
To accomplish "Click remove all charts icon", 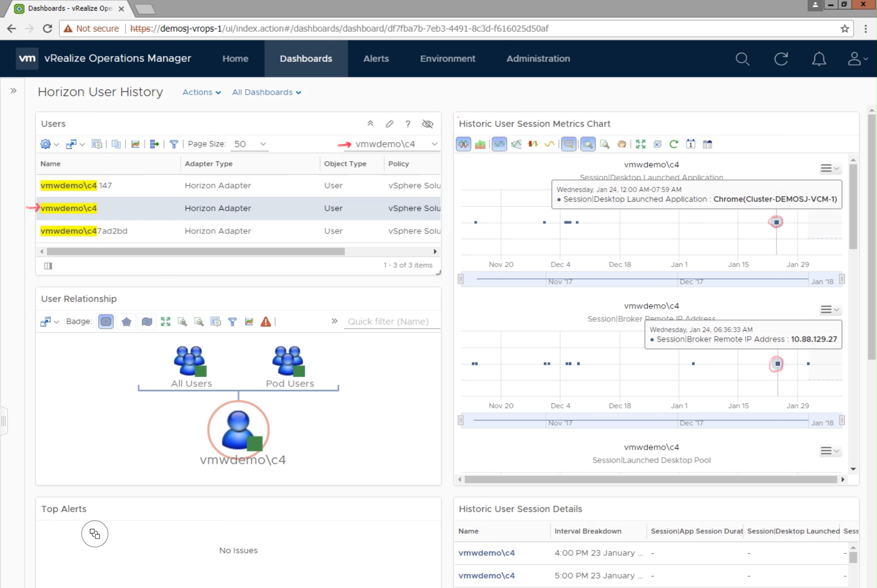I will click(657, 144).
